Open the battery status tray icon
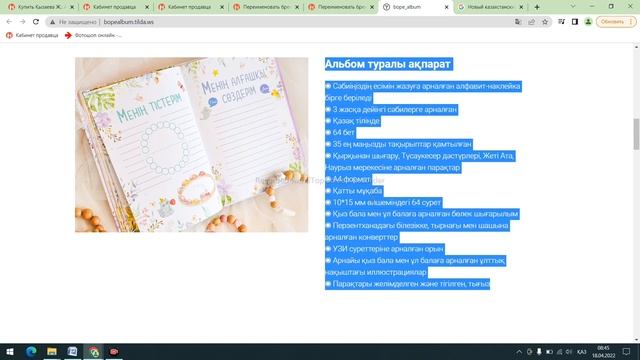The image size is (640, 360). [x=549, y=351]
